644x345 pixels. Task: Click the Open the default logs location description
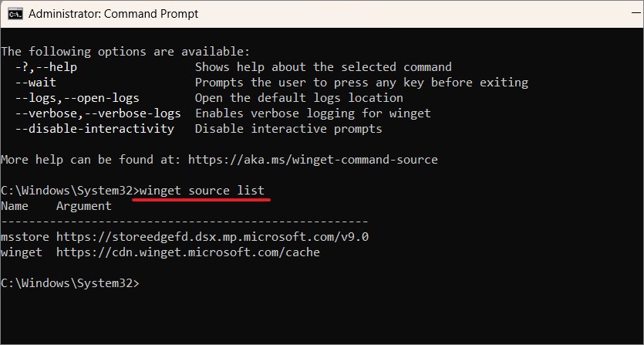click(298, 98)
